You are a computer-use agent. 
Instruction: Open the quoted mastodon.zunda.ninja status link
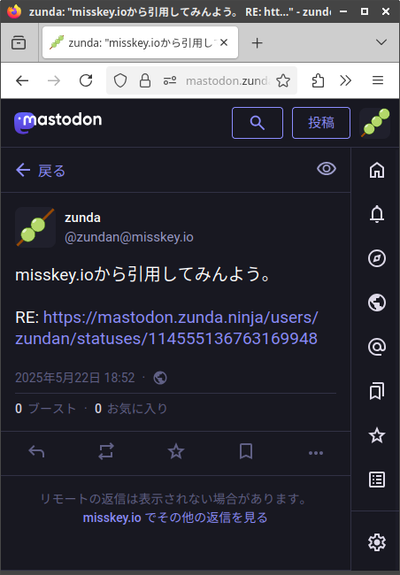click(166, 328)
